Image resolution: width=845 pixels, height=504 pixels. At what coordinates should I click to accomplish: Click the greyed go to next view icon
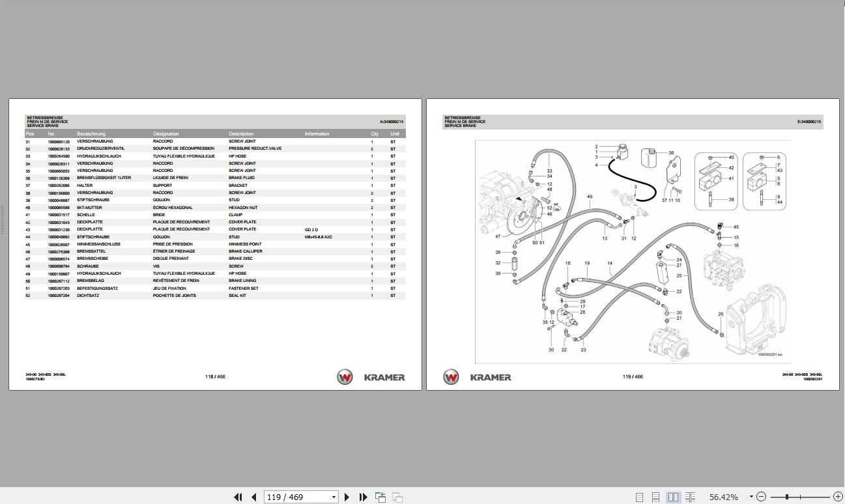[x=397, y=497]
